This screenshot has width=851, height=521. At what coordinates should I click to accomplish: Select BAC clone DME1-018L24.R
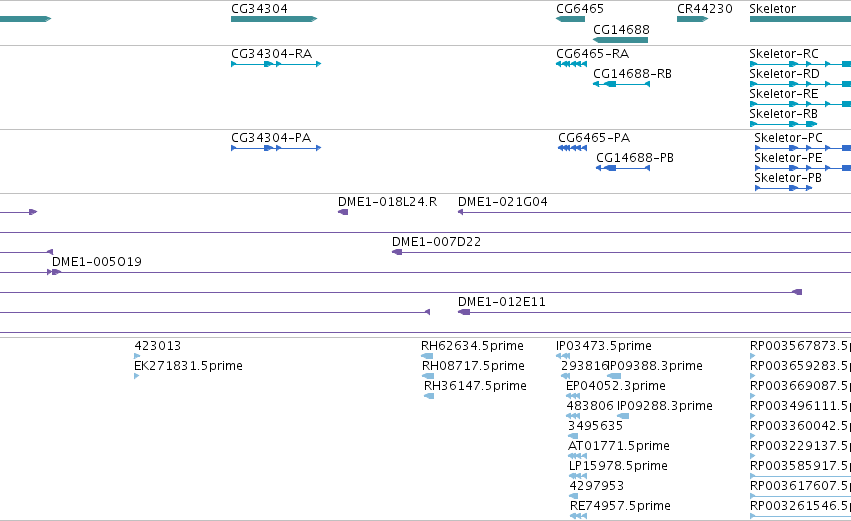point(387,202)
